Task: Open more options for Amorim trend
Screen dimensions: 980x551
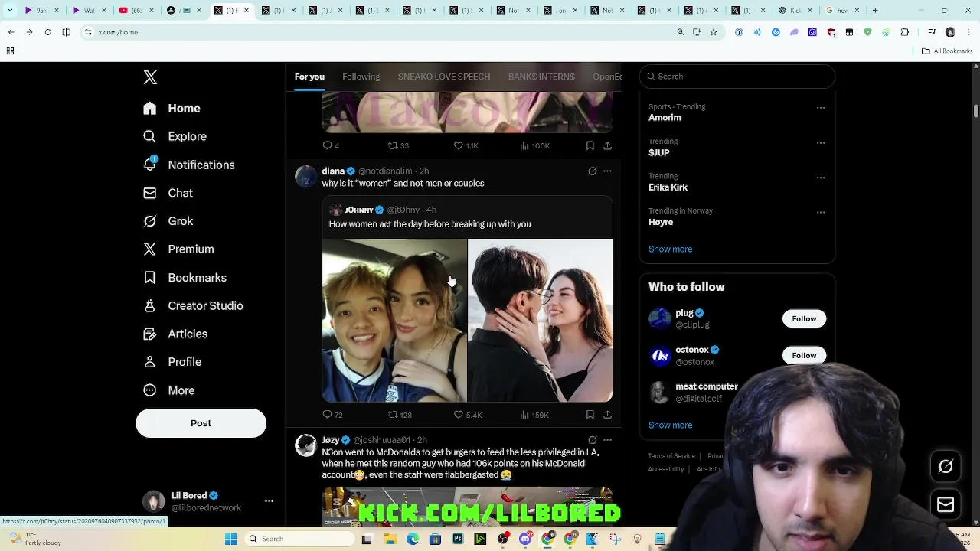Action: tap(821, 108)
